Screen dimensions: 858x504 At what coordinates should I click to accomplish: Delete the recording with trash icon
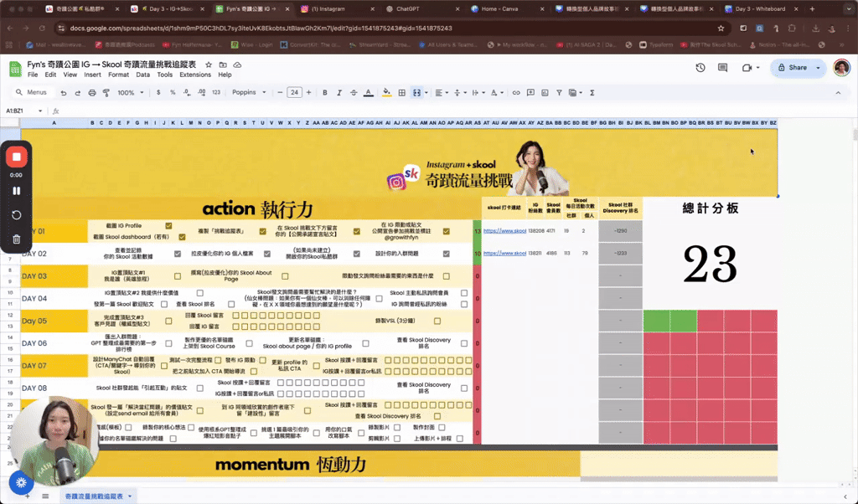click(17, 239)
